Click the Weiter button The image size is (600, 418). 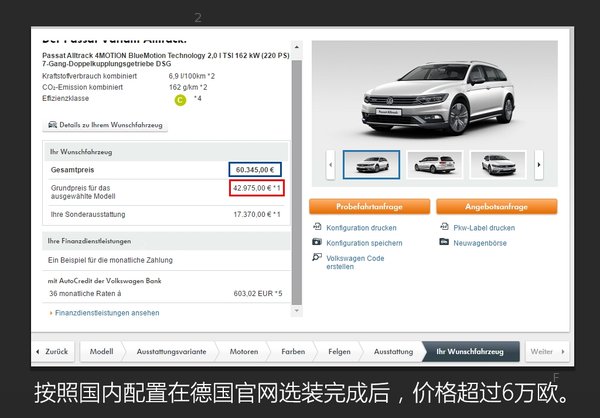(x=547, y=351)
